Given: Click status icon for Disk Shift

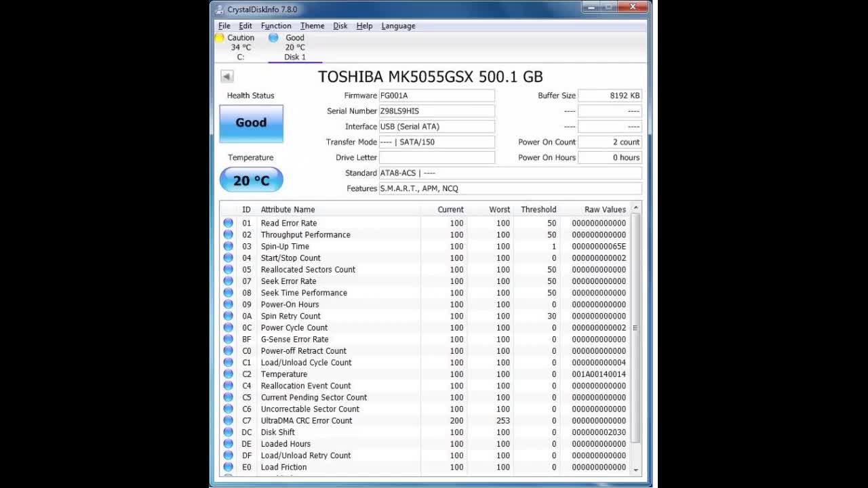Looking at the screenshot, I should click(x=228, y=432).
